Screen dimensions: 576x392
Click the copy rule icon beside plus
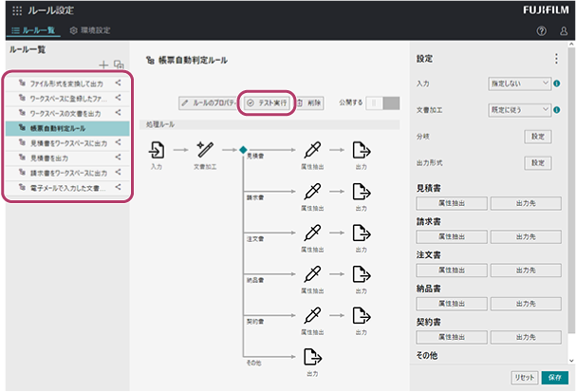(x=119, y=65)
